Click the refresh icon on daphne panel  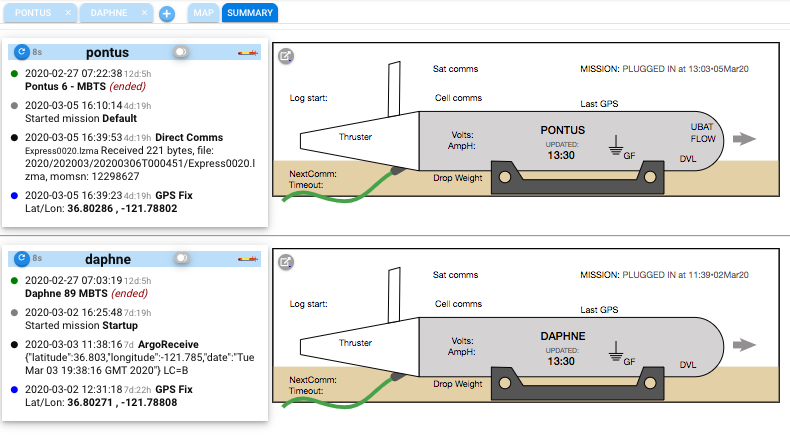[22, 259]
